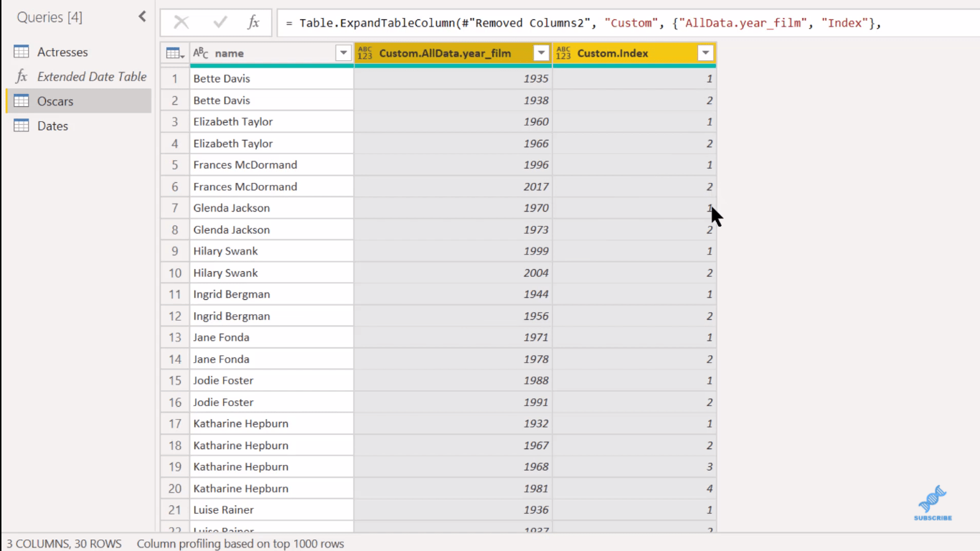The height and width of the screenshot is (551, 980).
Task: Click the Frances McDormand cell in row 5
Action: click(x=272, y=165)
